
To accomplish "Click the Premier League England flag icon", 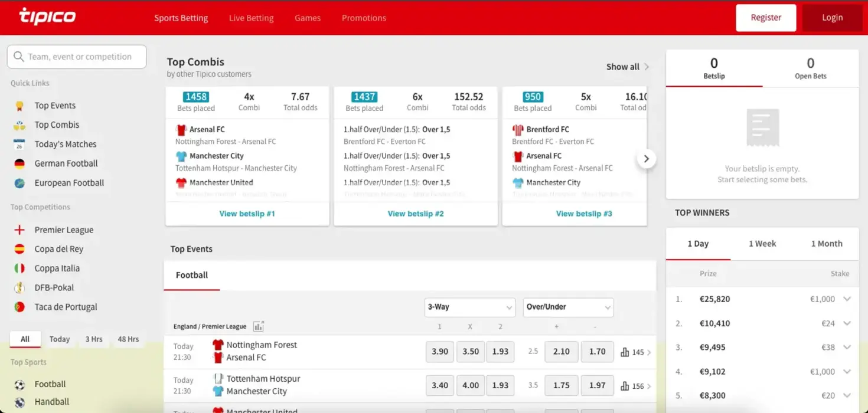I will (19, 230).
